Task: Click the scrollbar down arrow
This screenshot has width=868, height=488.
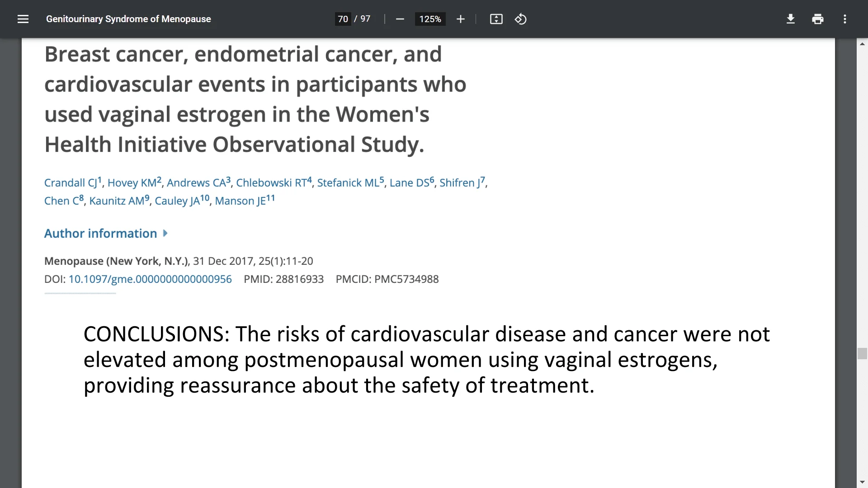Action: [x=862, y=483]
